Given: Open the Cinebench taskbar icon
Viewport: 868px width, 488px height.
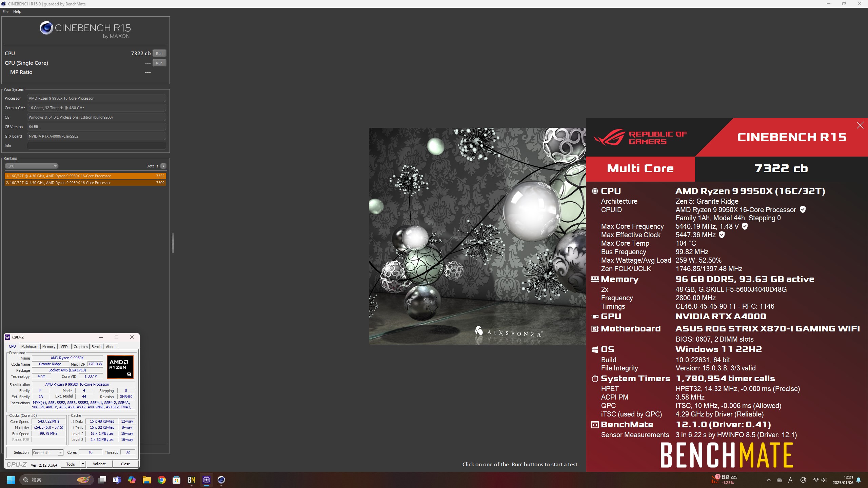Looking at the screenshot, I should pyautogui.click(x=221, y=480).
